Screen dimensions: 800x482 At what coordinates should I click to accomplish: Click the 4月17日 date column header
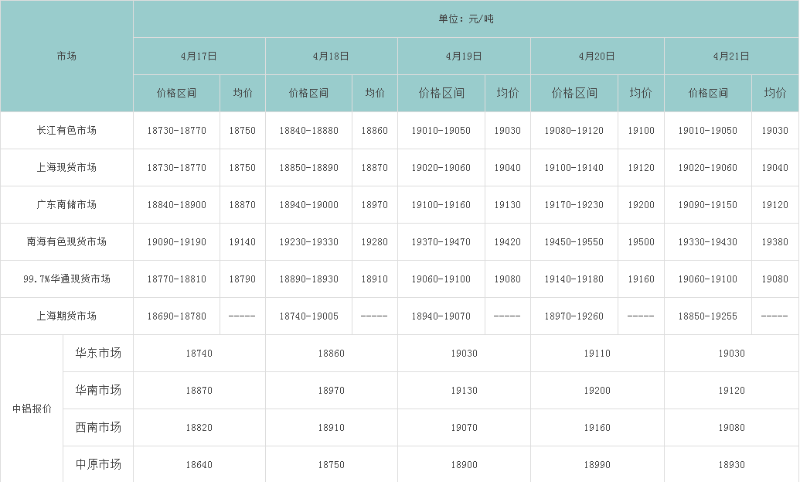(x=199, y=57)
